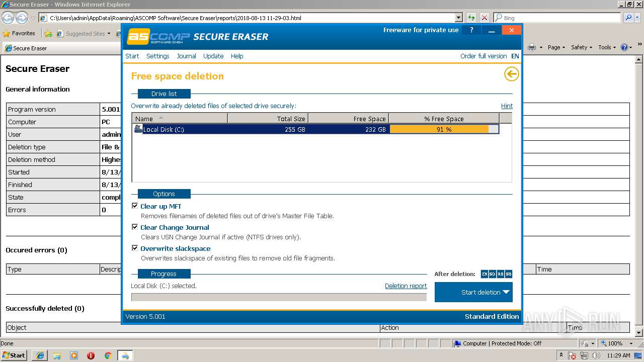This screenshot has width=644, height=362.
Task: Click the Secure Eraser taskbar icon
Action: click(125, 355)
